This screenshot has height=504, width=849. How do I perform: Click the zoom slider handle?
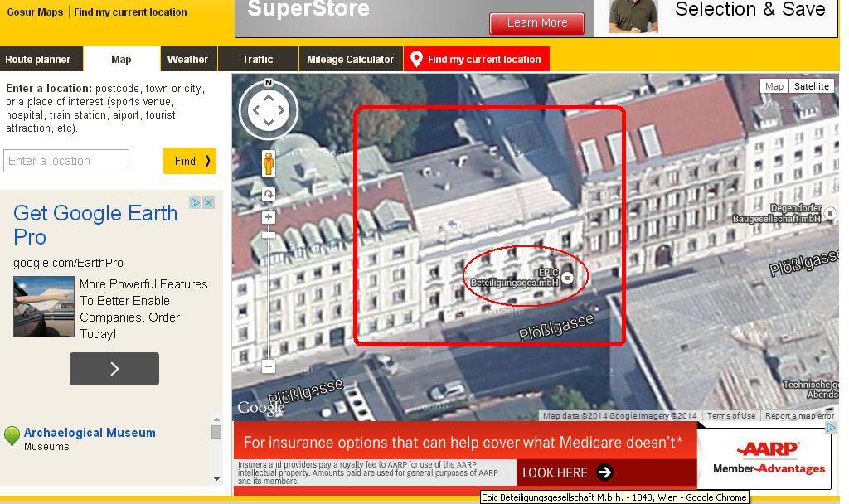tap(269, 235)
